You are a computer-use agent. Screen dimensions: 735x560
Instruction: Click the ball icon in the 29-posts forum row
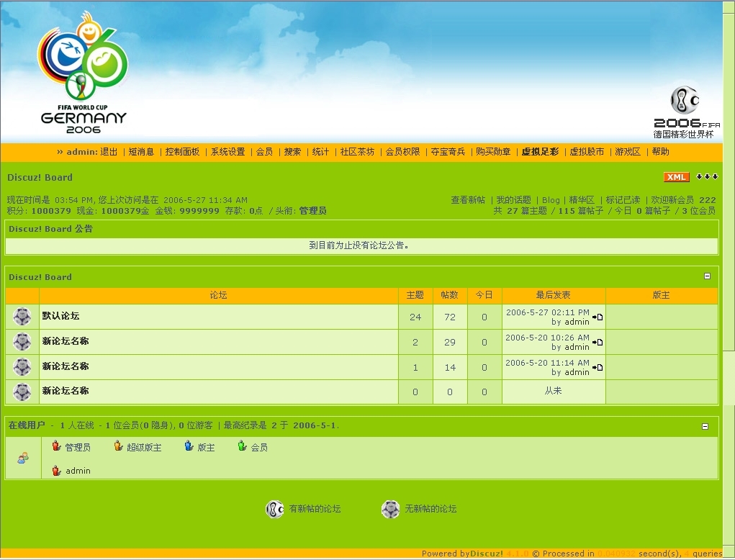(x=22, y=342)
